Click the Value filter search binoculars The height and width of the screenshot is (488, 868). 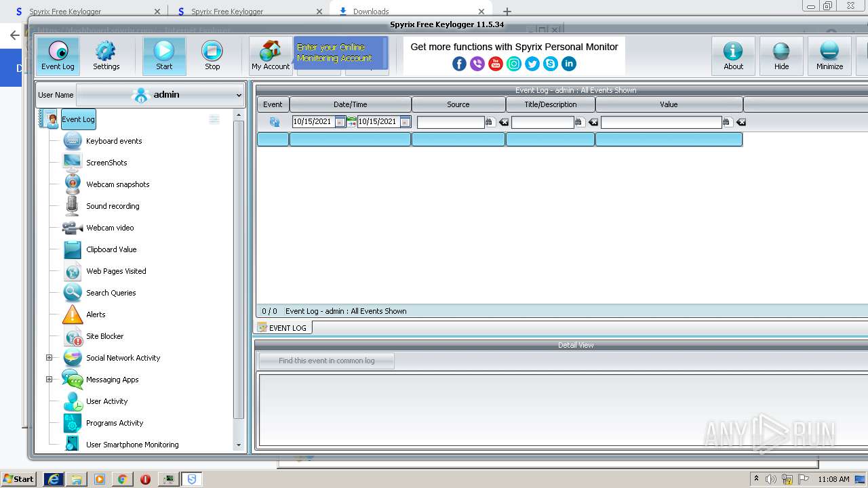point(727,122)
